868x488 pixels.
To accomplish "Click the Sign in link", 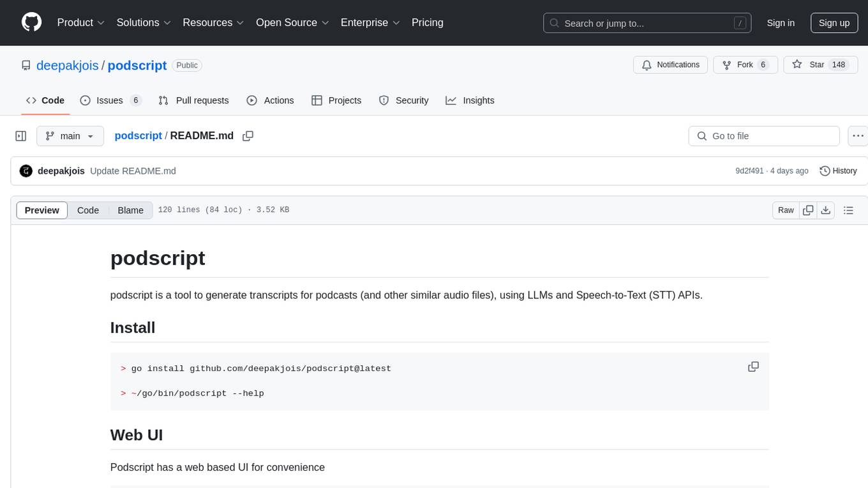I will (x=781, y=23).
